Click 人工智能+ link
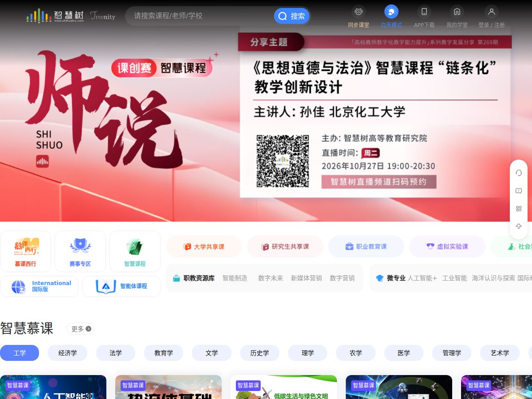This screenshot has height=399, width=532. pos(422,278)
